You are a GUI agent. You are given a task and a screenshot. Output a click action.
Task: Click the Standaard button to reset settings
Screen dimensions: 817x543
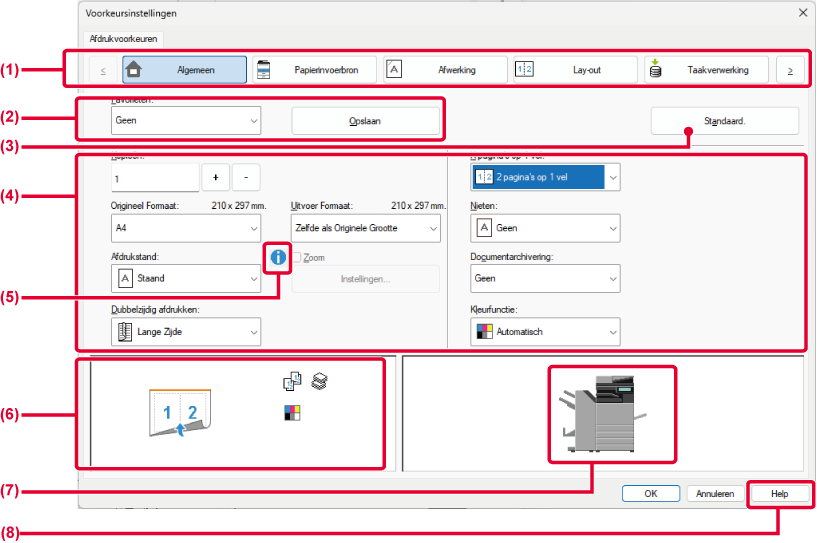(x=725, y=121)
